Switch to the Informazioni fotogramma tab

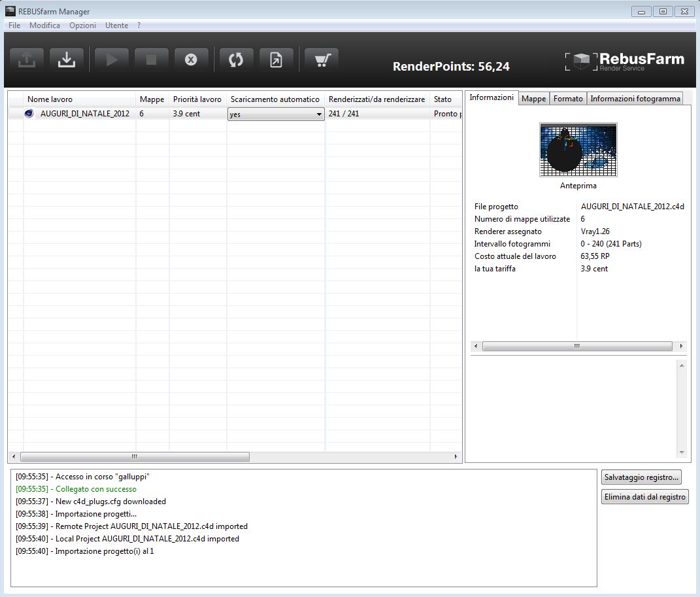(x=635, y=99)
